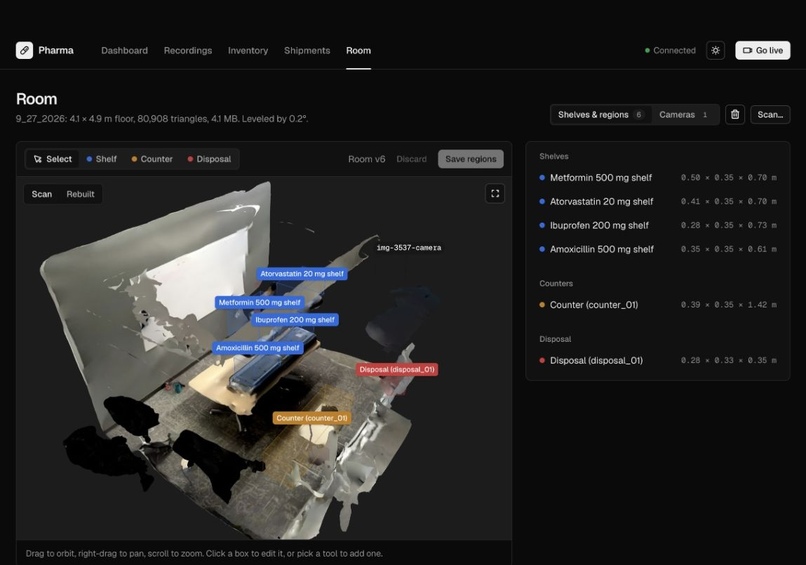
Task: Click Amoxicillin 500 mg shelf label in 3D view
Action: tap(258, 348)
